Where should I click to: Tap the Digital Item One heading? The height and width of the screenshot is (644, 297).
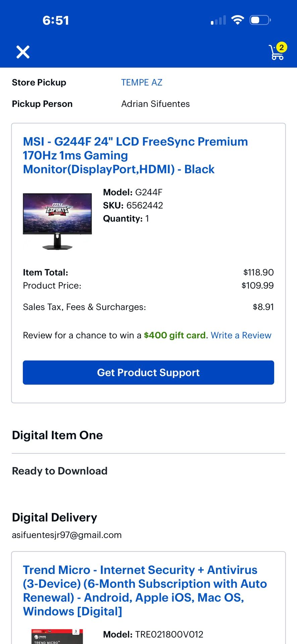click(57, 435)
